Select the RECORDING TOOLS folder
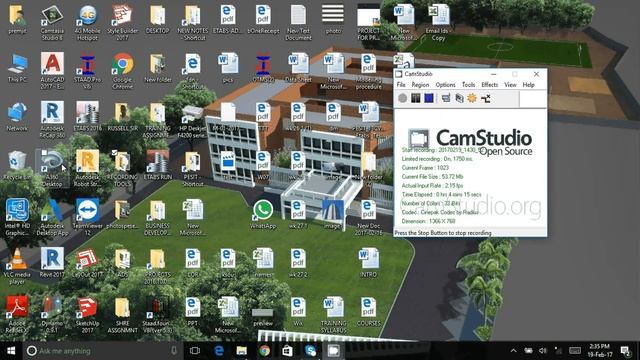640x360 pixels. [x=122, y=168]
